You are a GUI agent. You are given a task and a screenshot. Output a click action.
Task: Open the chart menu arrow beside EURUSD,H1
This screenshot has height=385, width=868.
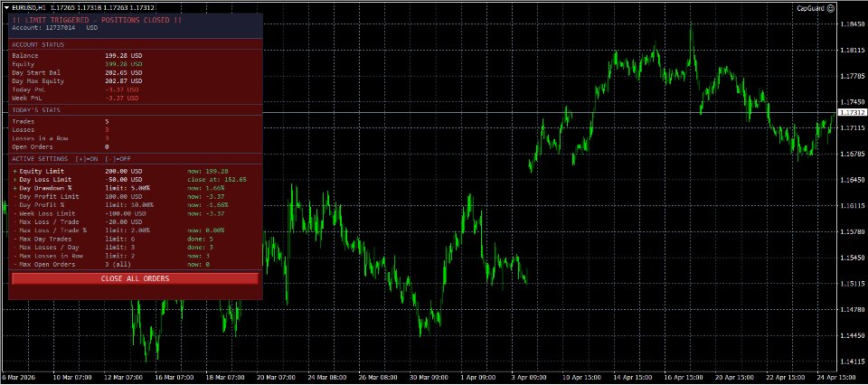tap(6, 7)
